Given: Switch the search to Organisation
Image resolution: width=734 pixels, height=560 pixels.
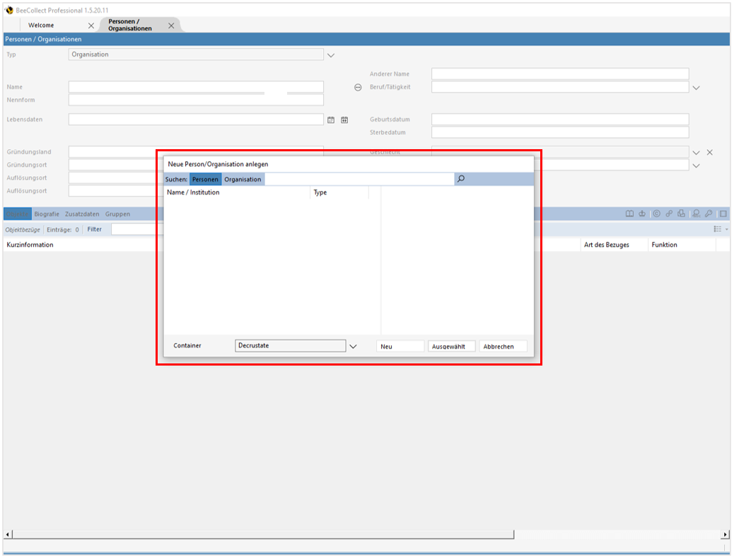Looking at the screenshot, I should (243, 179).
